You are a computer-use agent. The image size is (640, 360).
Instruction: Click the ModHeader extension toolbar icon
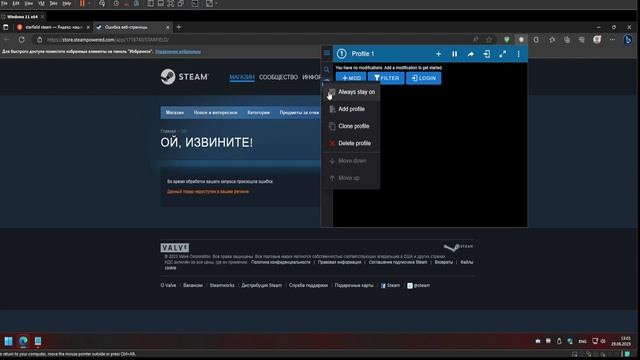click(x=521, y=40)
